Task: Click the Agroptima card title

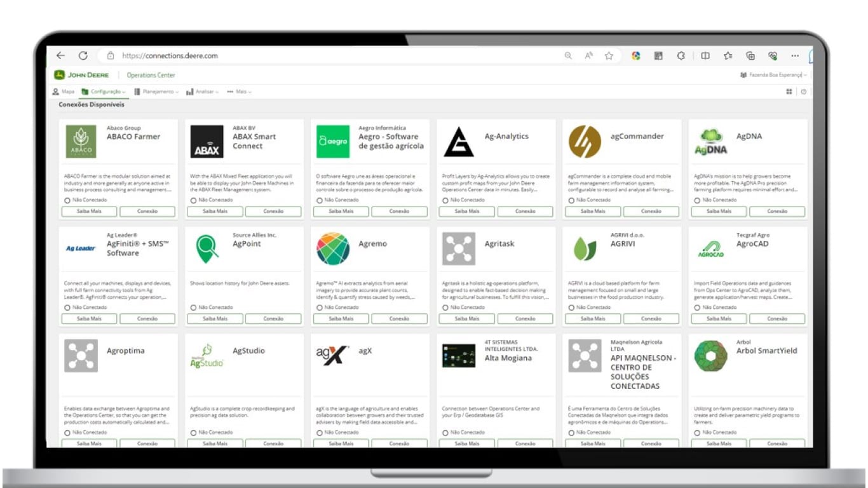Action: 125,351
